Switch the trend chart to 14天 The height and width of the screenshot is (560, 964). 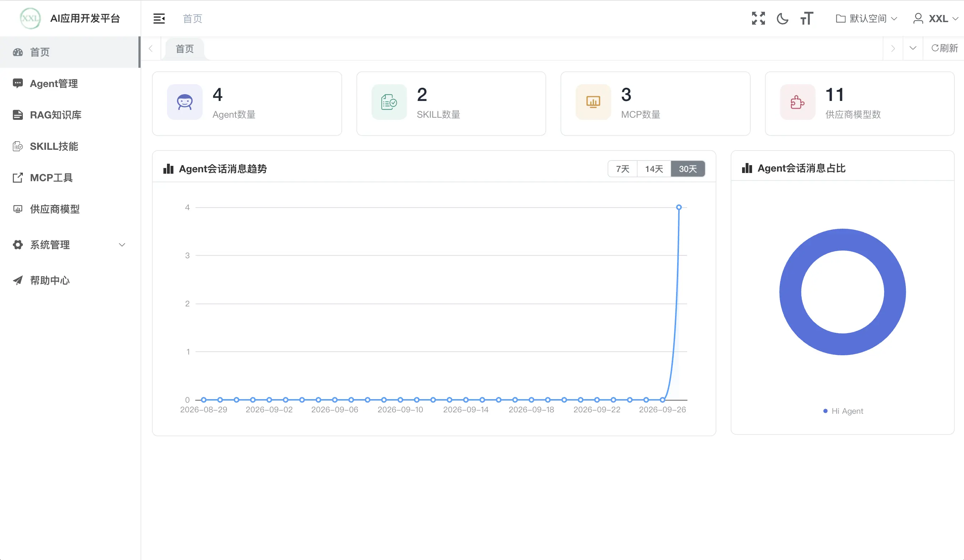pos(654,169)
